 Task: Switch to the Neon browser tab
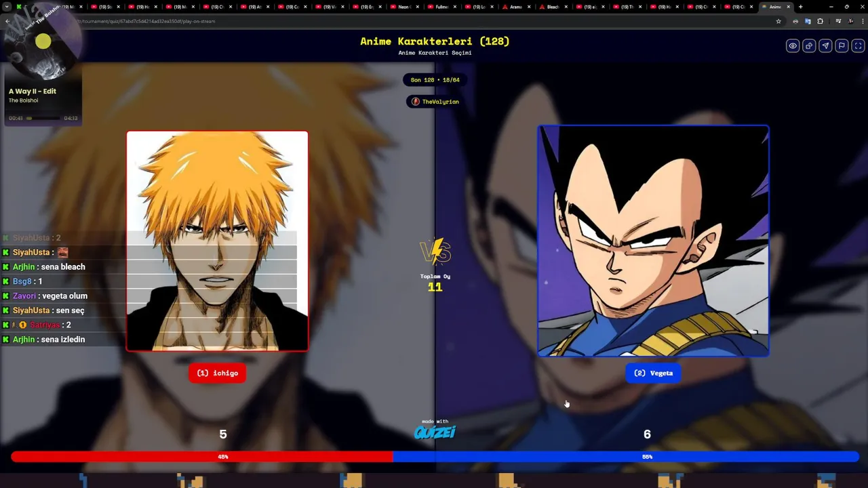pos(405,7)
